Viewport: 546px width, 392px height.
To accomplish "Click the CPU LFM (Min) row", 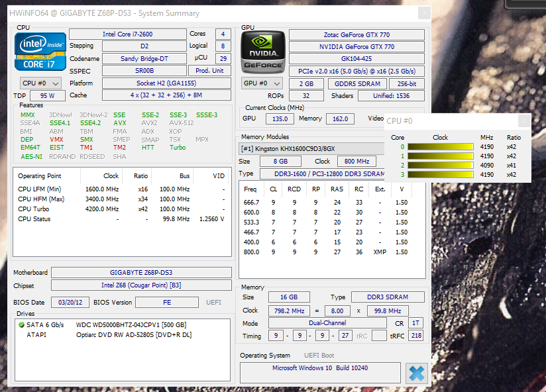I will (x=121, y=189).
